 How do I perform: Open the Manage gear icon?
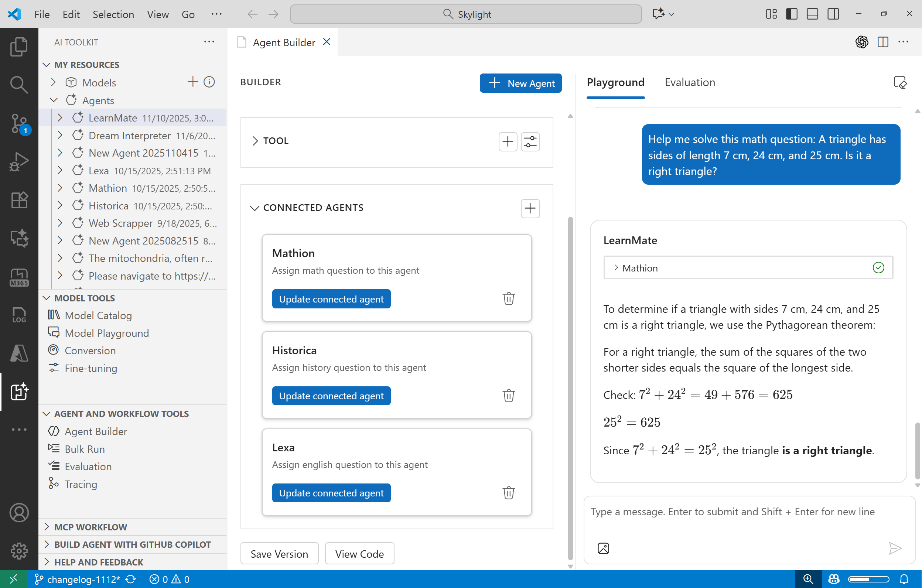coord(19,551)
